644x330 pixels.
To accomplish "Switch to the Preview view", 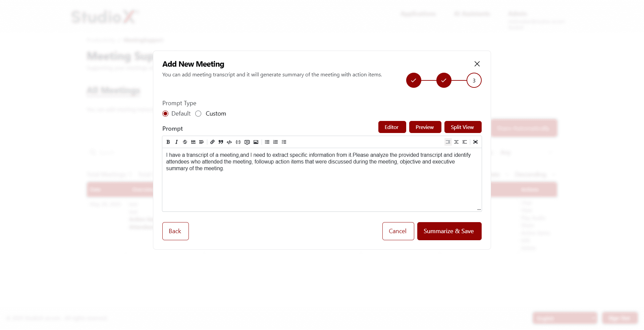I will [x=425, y=127].
